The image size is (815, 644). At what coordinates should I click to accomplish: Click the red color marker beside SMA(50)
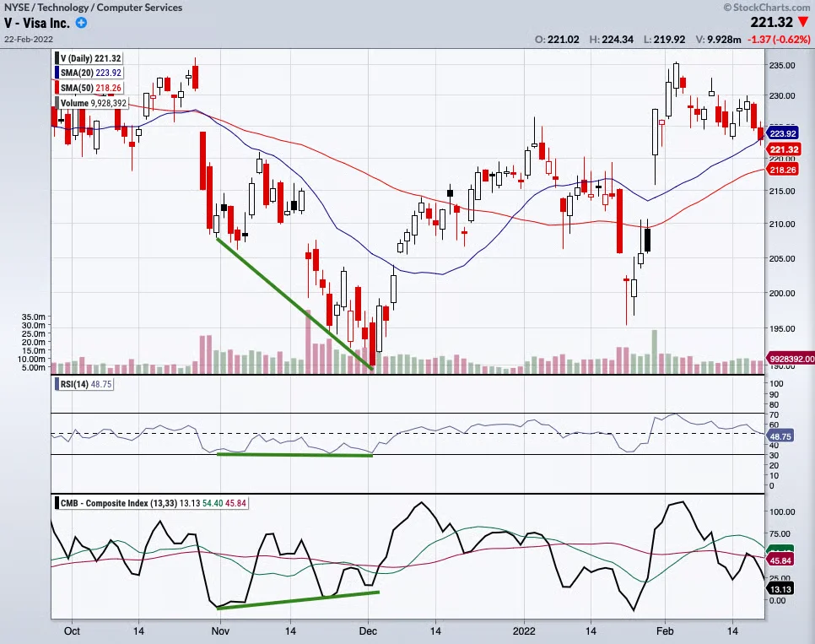tap(57, 88)
